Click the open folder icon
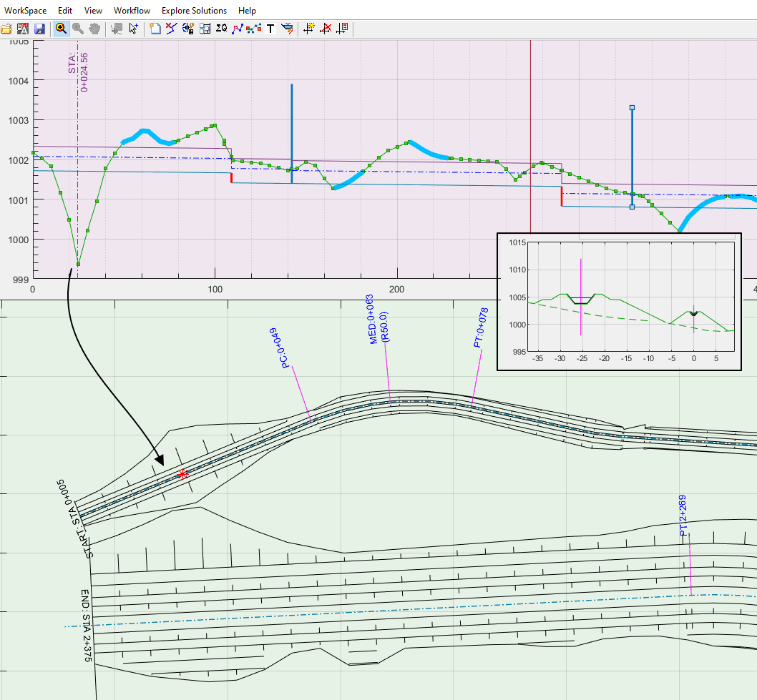 coord(6,29)
